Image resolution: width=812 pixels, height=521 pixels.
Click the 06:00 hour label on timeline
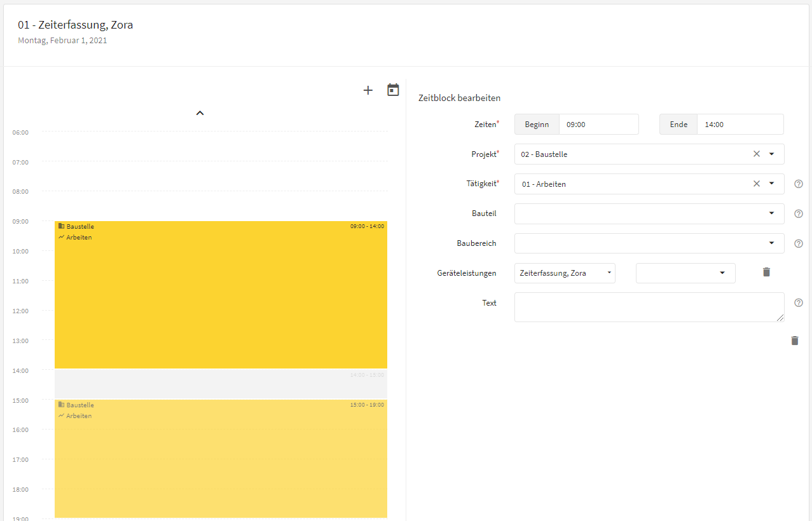click(x=20, y=133)
